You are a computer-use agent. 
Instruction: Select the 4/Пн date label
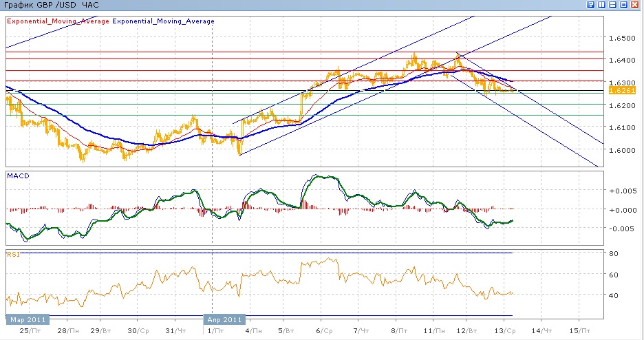[x=253, y=330]
